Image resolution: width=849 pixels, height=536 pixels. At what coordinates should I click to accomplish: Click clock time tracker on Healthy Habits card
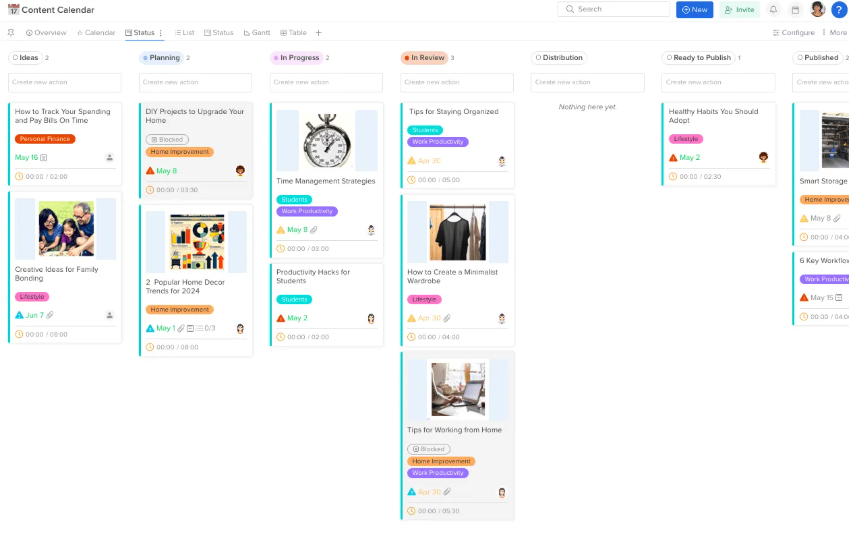click(673, 177)
